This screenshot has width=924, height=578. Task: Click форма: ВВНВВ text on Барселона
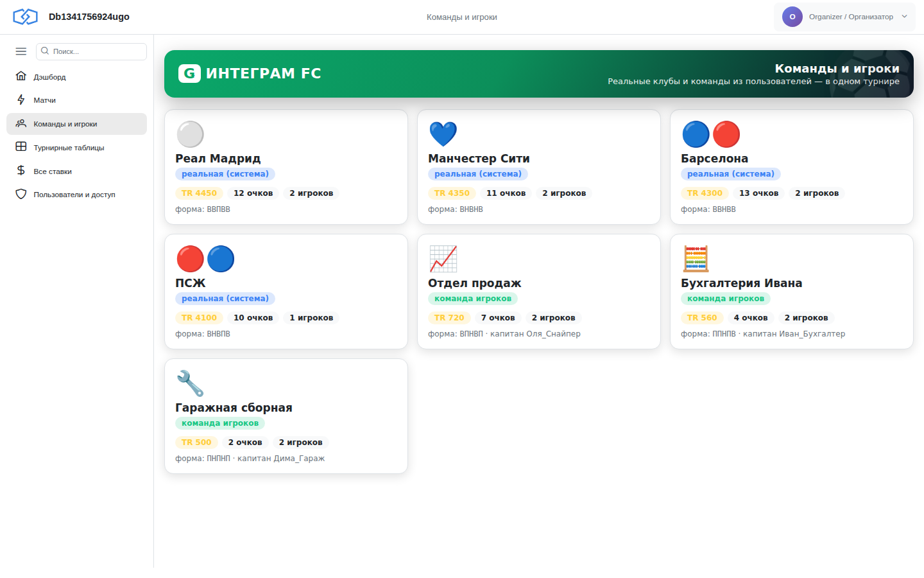coord(708,209)
